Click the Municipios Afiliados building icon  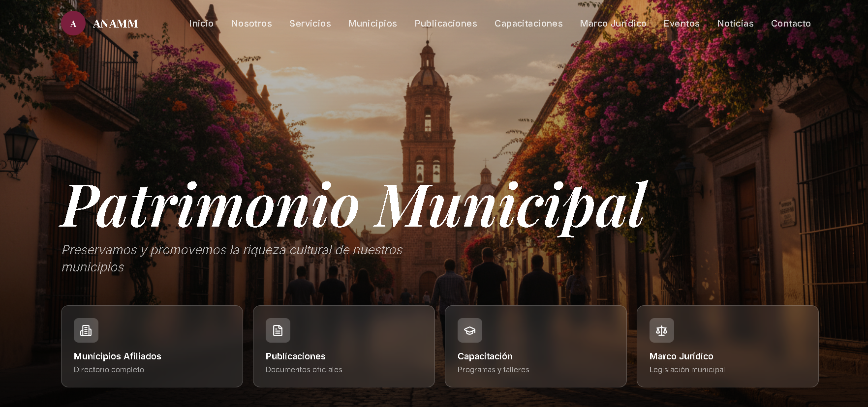coord(86,330)
